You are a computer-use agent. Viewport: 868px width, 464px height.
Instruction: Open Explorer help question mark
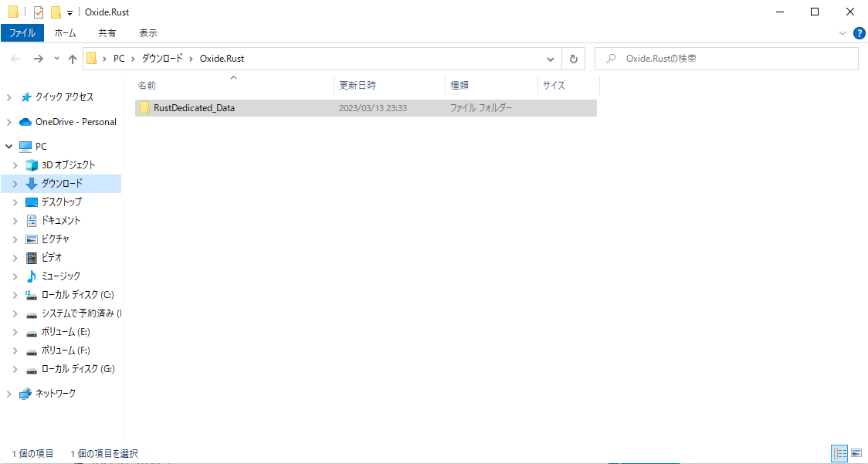pos(860,33)
